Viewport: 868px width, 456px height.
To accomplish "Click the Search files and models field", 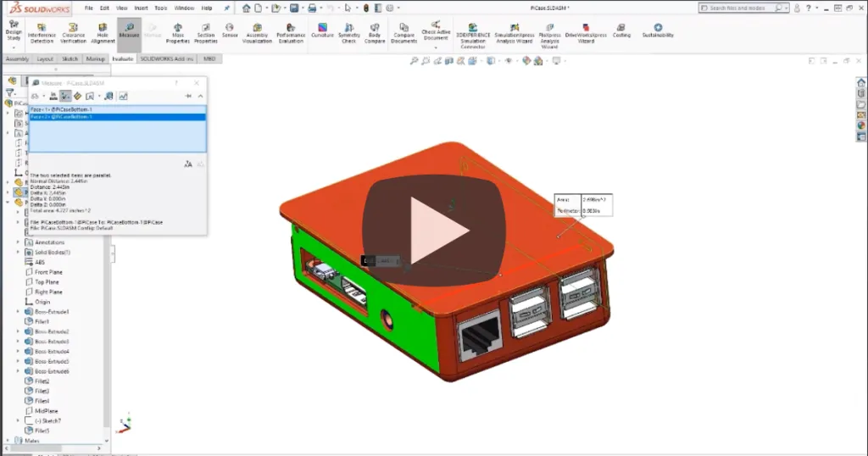I will [x=743, y=8].
